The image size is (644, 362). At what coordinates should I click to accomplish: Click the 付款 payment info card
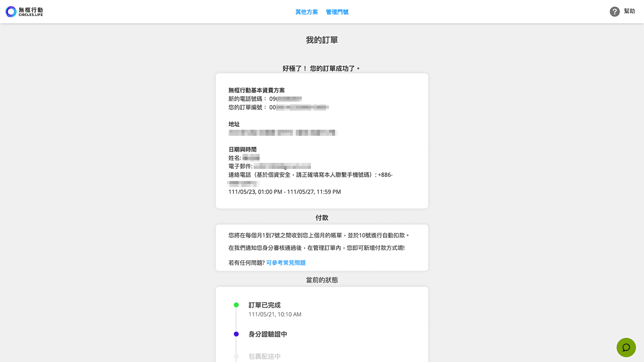[322, 247]
